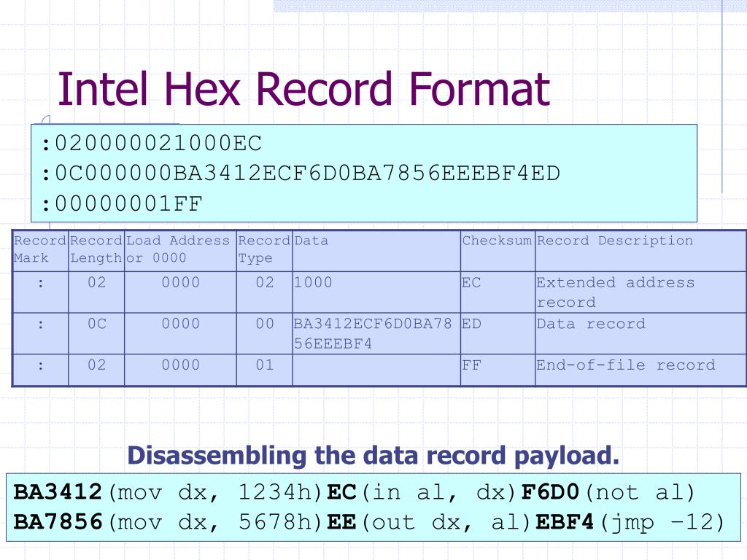The height and width of the screenshot is (560, 747).
Task: Click the "Intel Hex Record Format" slide title
Action: (303, 89)
